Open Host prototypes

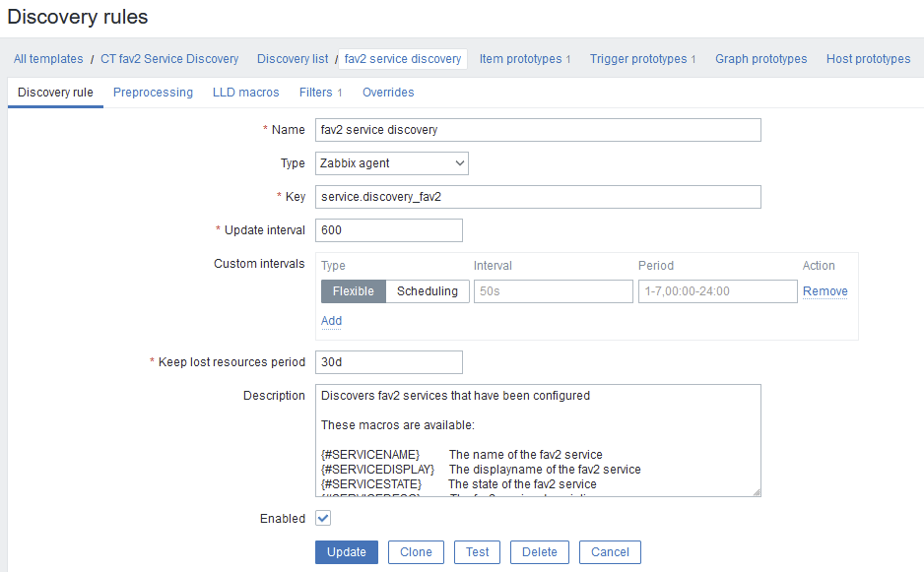coord(868,59)
